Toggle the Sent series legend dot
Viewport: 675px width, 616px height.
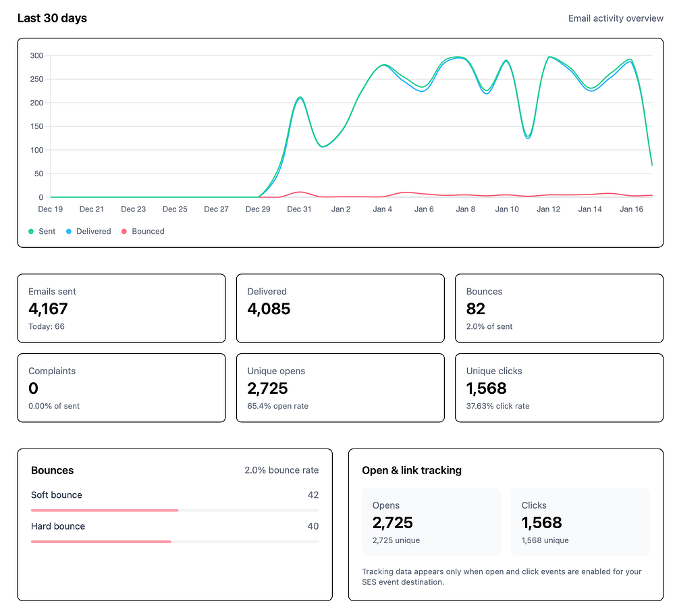(x=31, y=231)
